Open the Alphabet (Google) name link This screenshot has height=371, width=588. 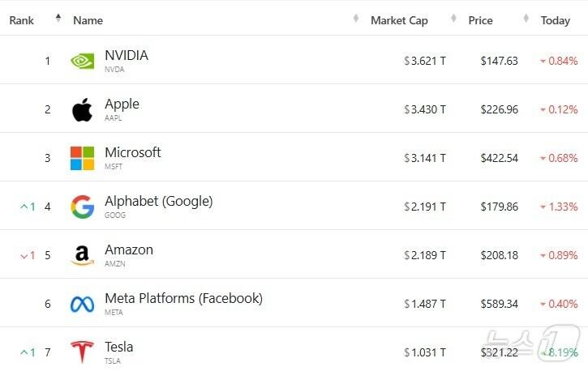[x=158, y=202]
